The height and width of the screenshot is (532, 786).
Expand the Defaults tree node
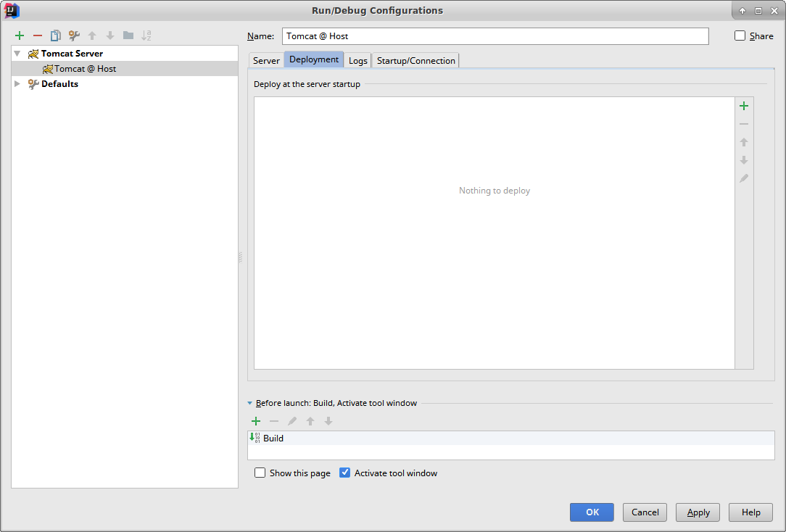(x=17, y=84)
